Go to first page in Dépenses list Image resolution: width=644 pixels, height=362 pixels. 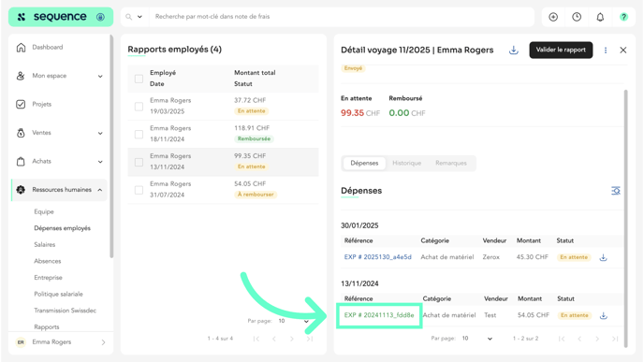pyautogui.click(x=562, y=339)
